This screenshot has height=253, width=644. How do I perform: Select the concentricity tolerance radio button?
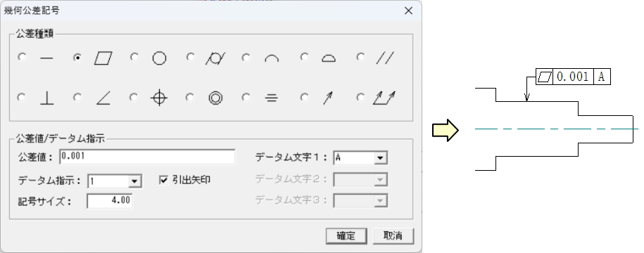point(190,97)
